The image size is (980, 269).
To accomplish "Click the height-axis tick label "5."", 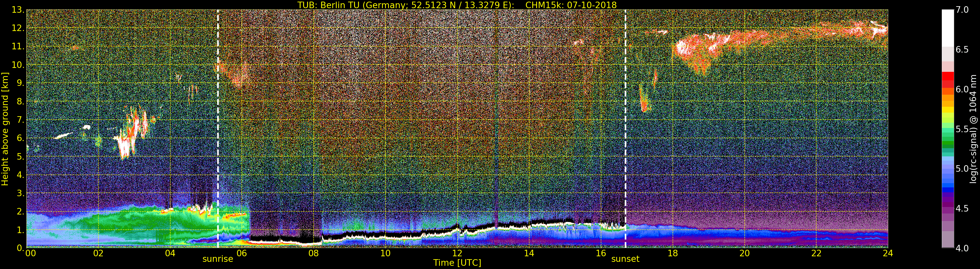I will 21,156.
